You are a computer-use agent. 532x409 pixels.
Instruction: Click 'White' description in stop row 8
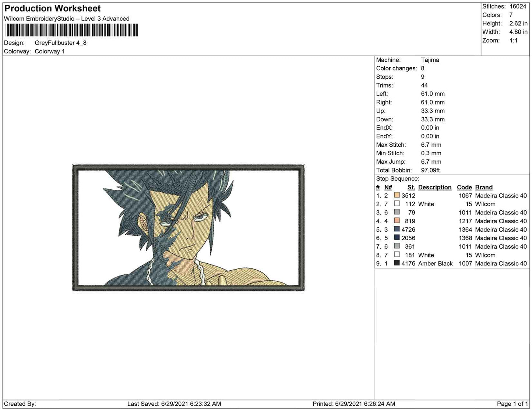(x=426, y=255)
